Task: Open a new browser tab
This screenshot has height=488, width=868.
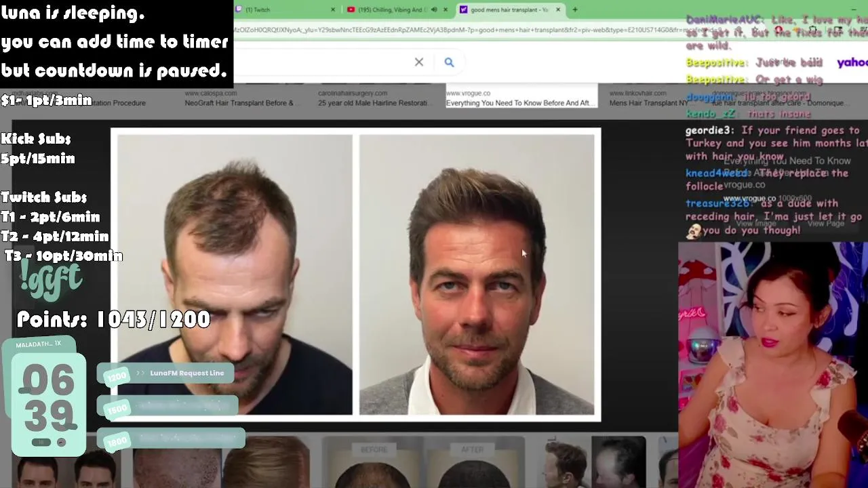Action: pos(575,9)
